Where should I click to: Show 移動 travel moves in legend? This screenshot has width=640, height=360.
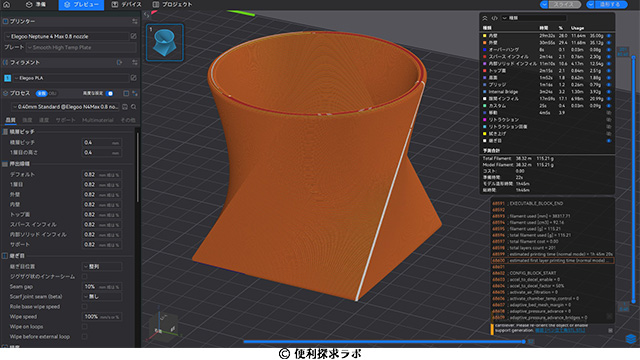[x=609, y=113]
